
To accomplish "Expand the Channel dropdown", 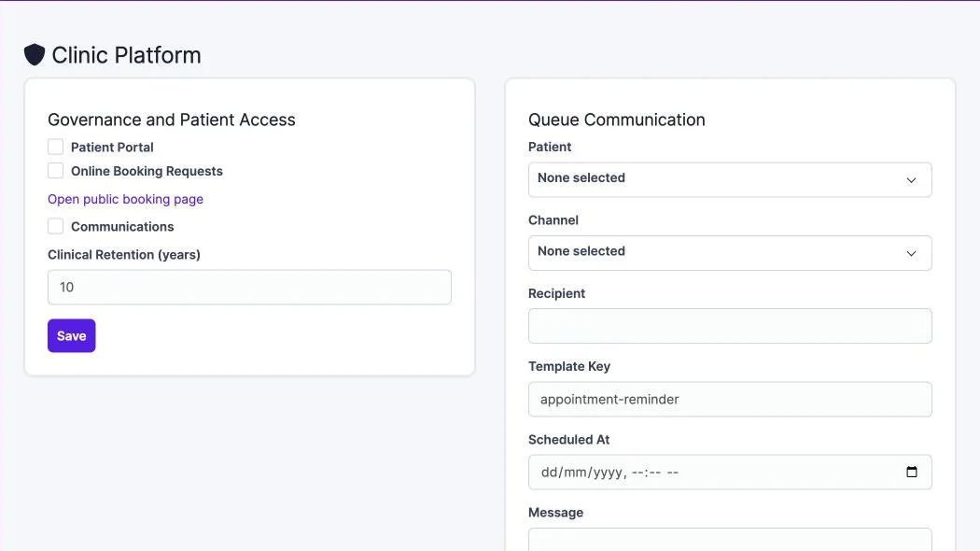I will click(730, 253).
